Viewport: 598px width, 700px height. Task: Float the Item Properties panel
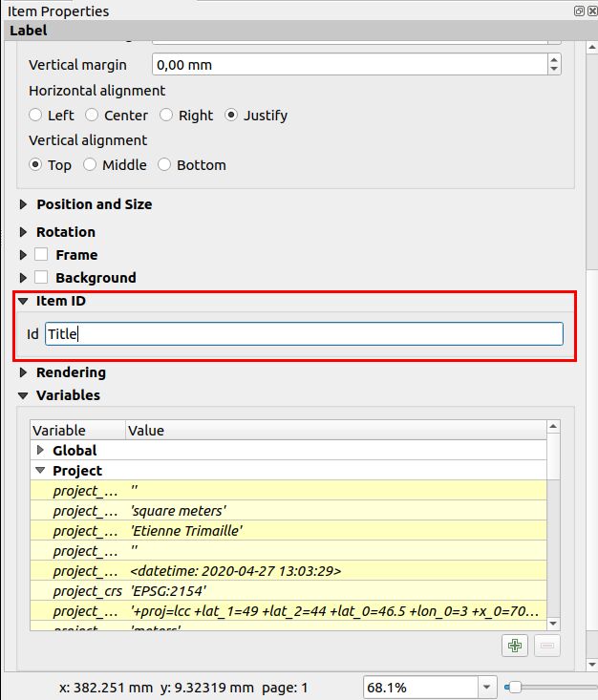tap(579, 11)
